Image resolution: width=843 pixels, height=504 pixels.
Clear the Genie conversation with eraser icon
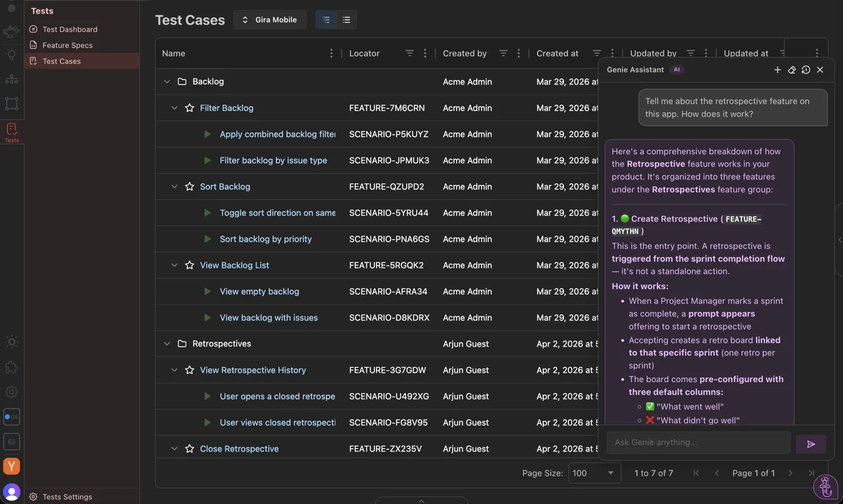pos(792,70)
